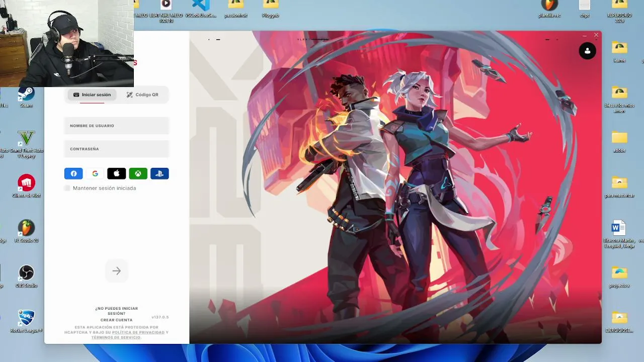The height and width of the screenshot is (362, 644).
Task: Select the leame folder icon
Action: coord(619,52)
